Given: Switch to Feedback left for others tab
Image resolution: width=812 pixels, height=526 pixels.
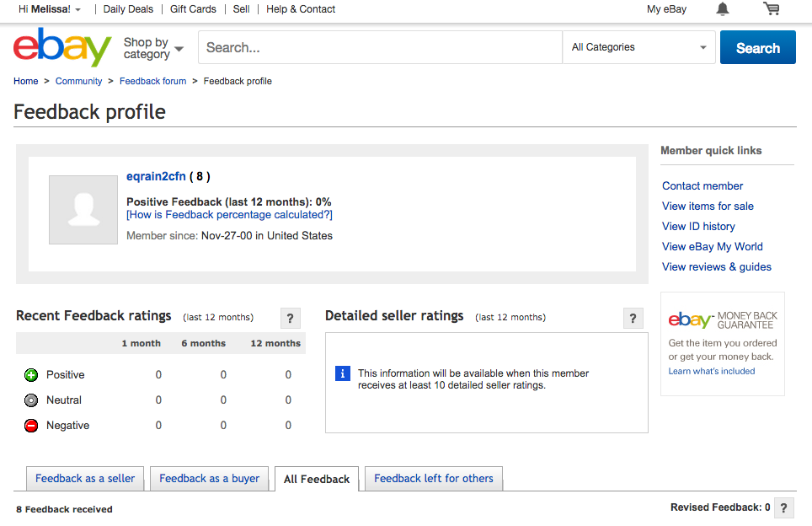Looking at the screenshot, I should (434, 478).
